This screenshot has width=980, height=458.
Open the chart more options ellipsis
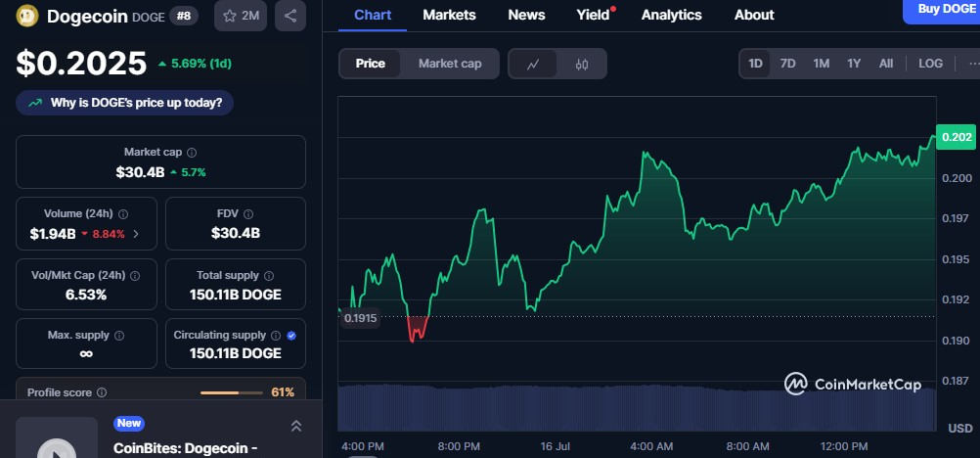[x=974, y=64]
